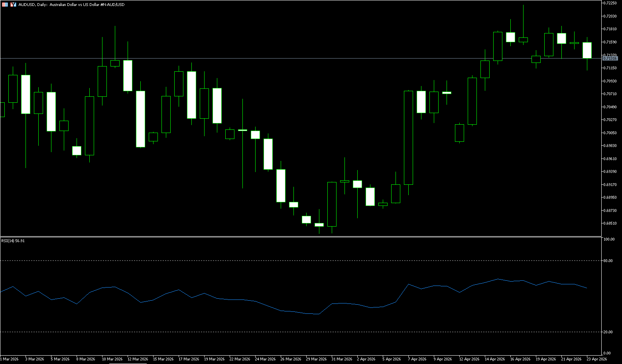
Task: Click the RSI(14) 56.91 indicator label
Action: point(13,241)
